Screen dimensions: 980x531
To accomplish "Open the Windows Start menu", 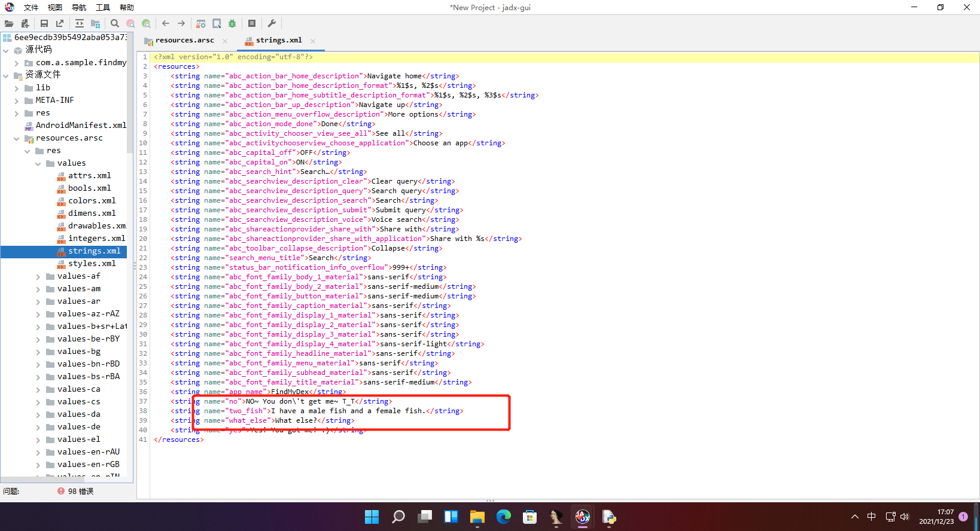I will tap(372, 517).
